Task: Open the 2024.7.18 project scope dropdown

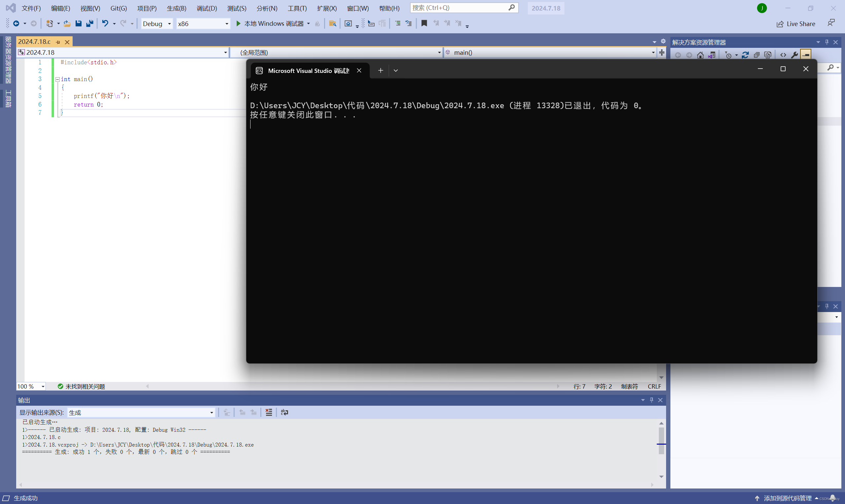Action: point(123,52)
